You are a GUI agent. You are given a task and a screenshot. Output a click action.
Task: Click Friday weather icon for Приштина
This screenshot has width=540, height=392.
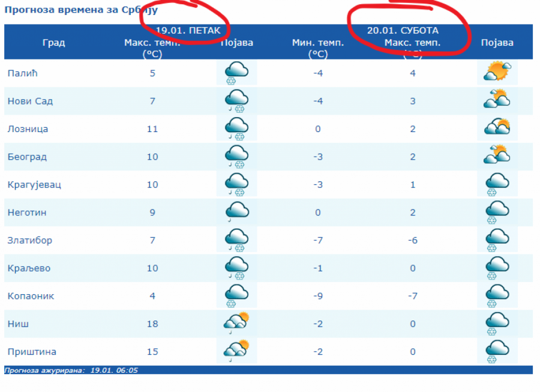(236, 351)
